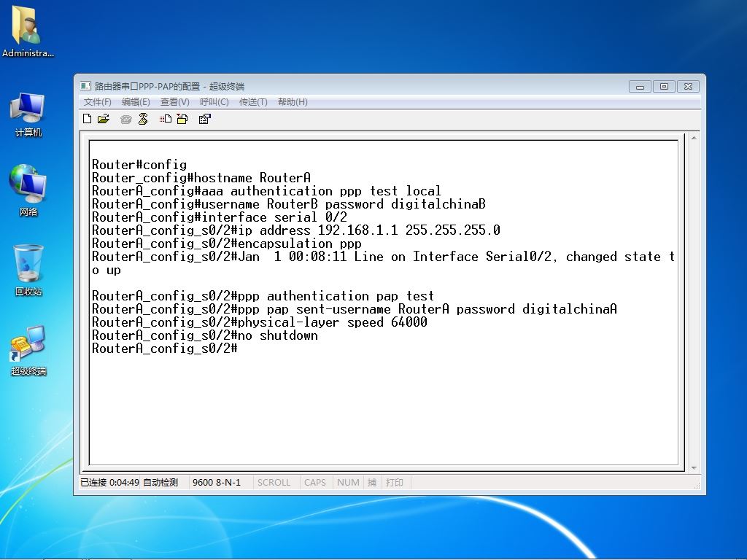Screen dimensions: 747x560
Task: Click the '9600 8-N-1' status entry
Action: click(x=217, y=483)
